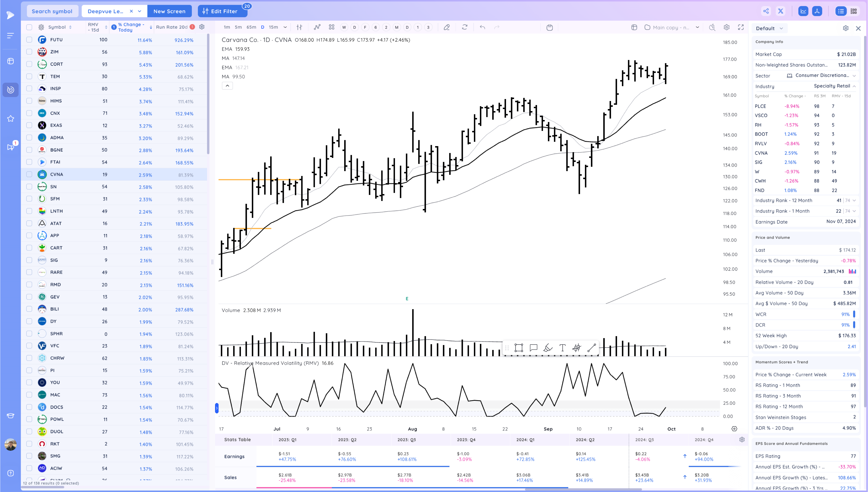Viewport: 868px width, 492px height.
Task: Open the favorites star sidebar icon
Action: pyautogui.click(x=10, y=119)
